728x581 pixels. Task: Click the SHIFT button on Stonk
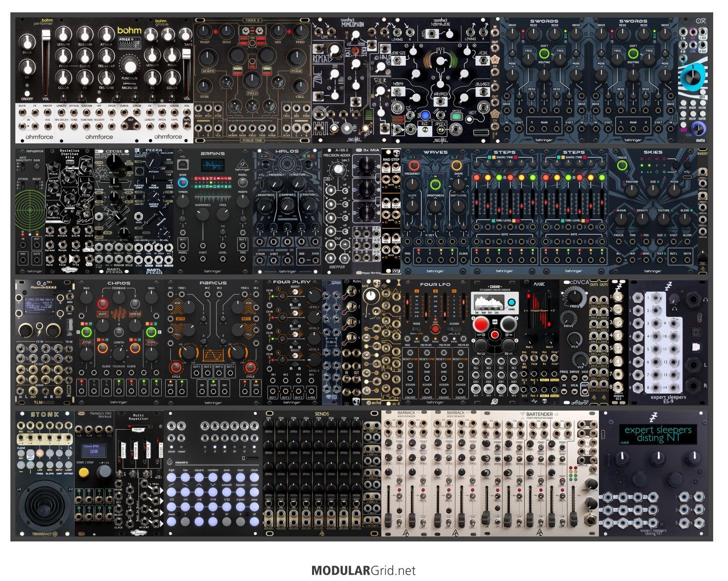30,453
